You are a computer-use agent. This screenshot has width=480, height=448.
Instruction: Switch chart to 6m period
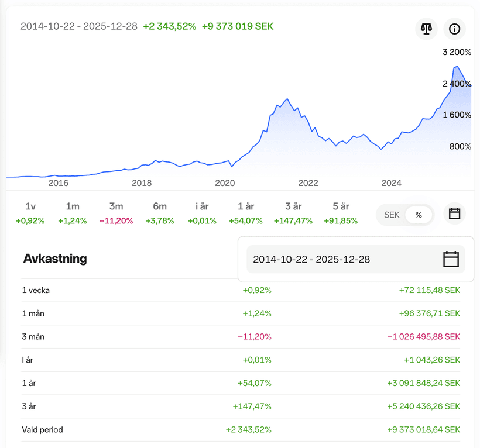pyautogui.click(x=160, y=213)
